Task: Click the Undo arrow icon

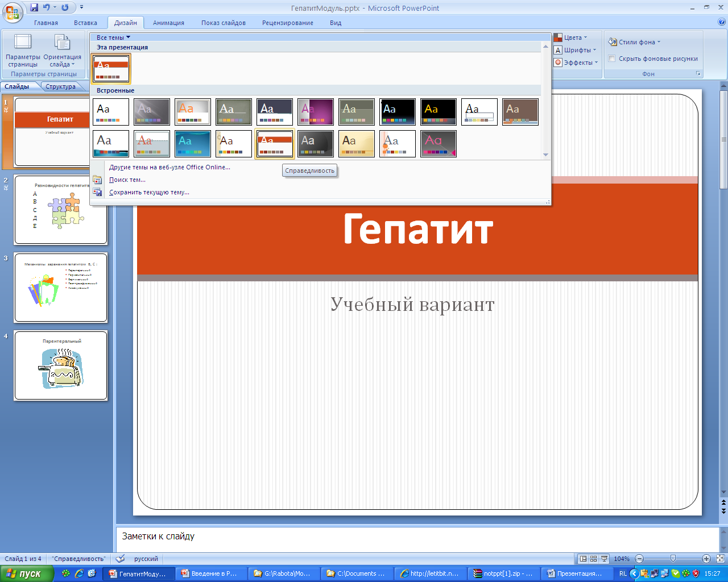Action: tap(47, 7)
